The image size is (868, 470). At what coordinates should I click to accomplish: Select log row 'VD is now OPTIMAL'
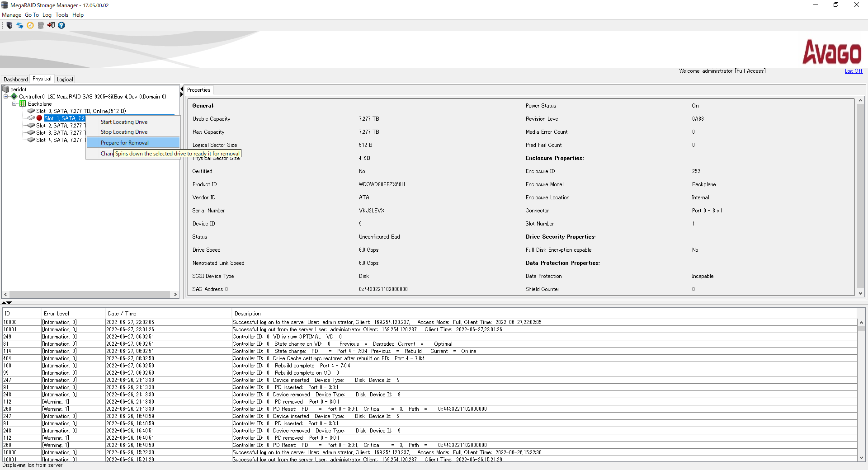[x=429, y=337]
